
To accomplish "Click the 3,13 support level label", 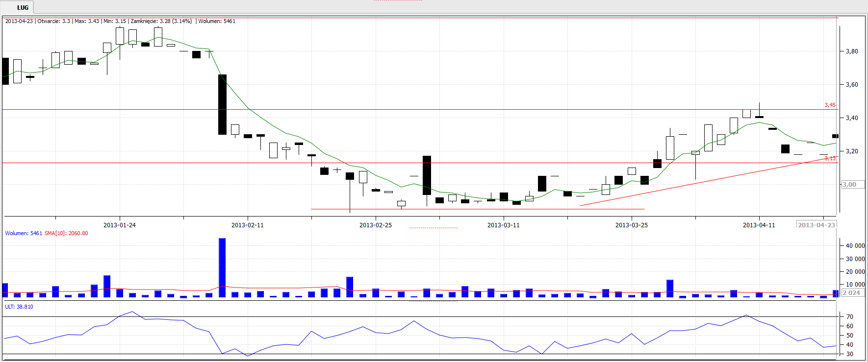I will tap(830, 158).
